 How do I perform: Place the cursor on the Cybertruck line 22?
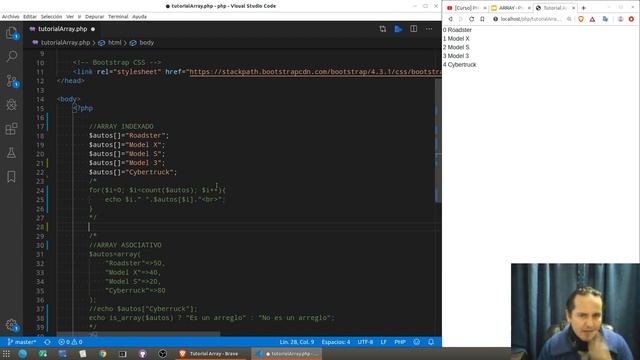(133, 172)
